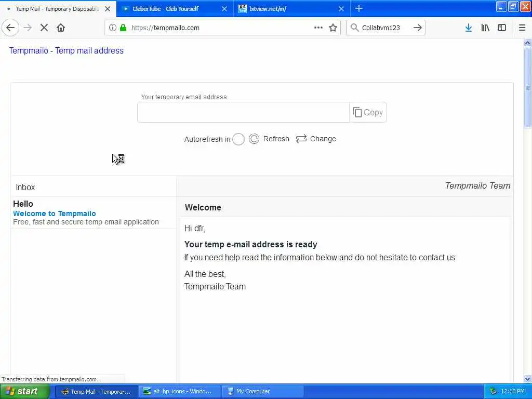Toggle the sidebar view icon
The image size is (532, 399).
pyautogui.click(x=502, y=28)
